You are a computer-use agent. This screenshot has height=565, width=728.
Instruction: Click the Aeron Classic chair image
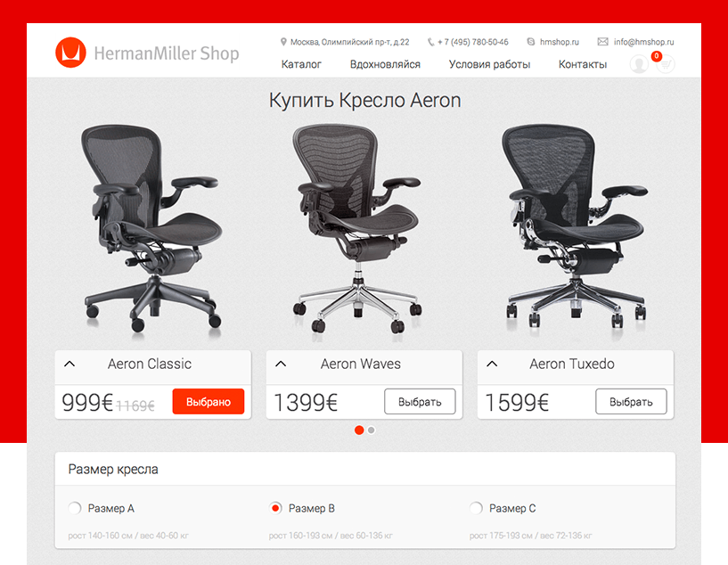(151, 228)
